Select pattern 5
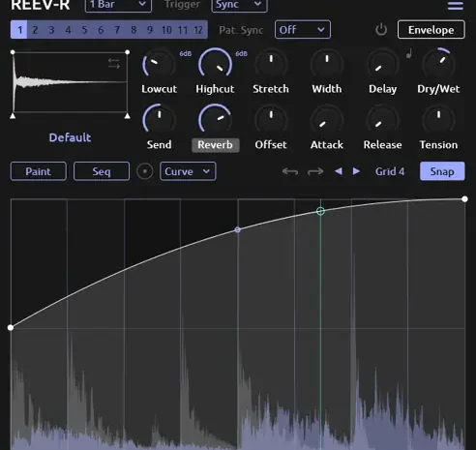Screen dimensions: 476x450 (x=84, y=30)
